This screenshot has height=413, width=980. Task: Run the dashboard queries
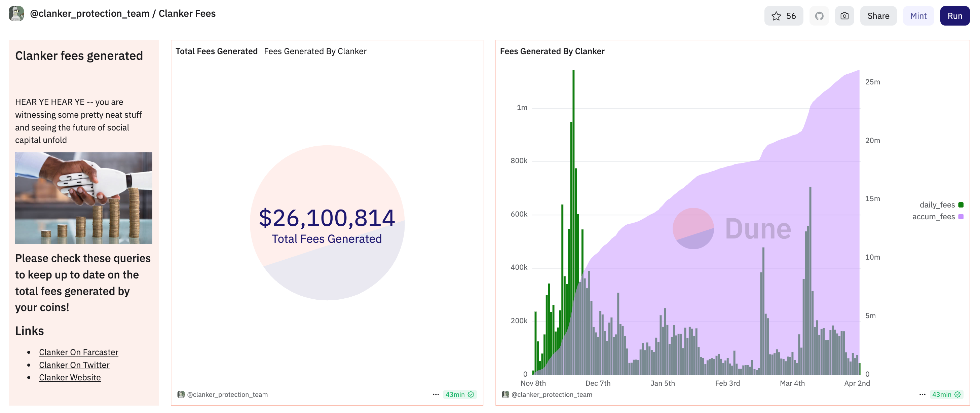click(x=954, y=16)
